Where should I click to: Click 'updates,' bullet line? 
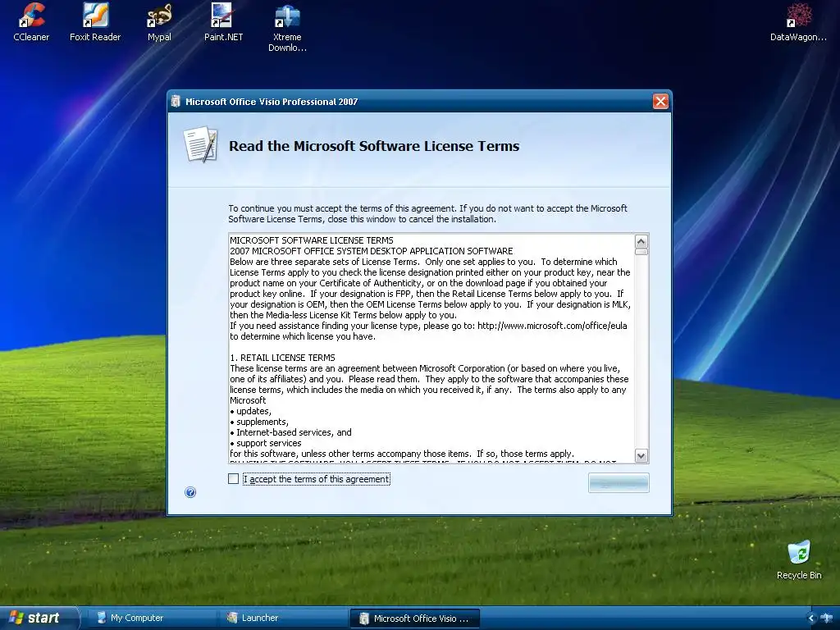[251, 411]
